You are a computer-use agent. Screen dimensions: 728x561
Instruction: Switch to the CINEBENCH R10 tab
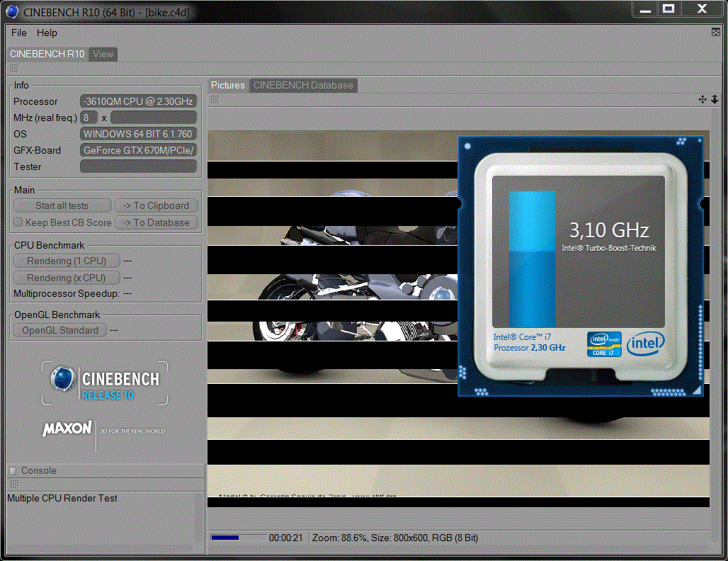click(47, 55)
